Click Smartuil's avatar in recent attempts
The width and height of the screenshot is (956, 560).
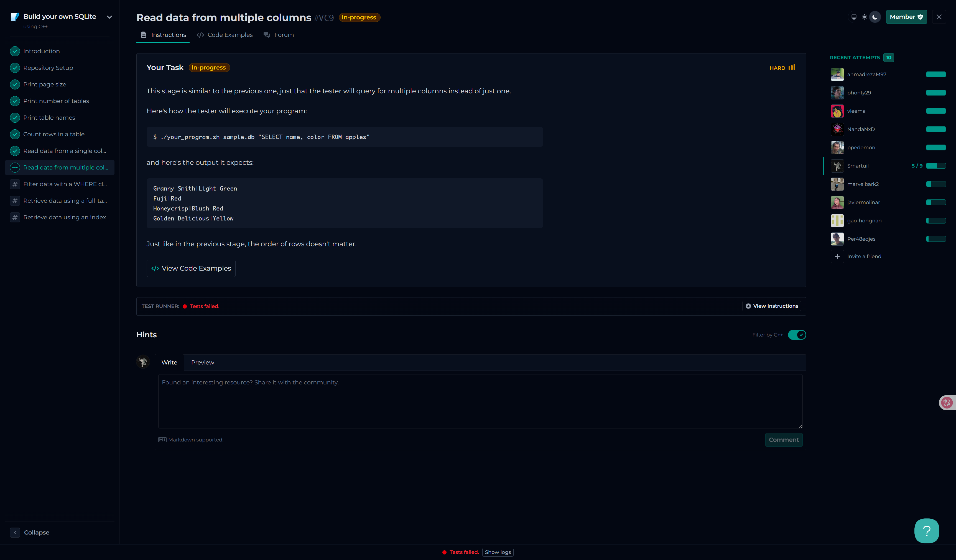(837, 166)
